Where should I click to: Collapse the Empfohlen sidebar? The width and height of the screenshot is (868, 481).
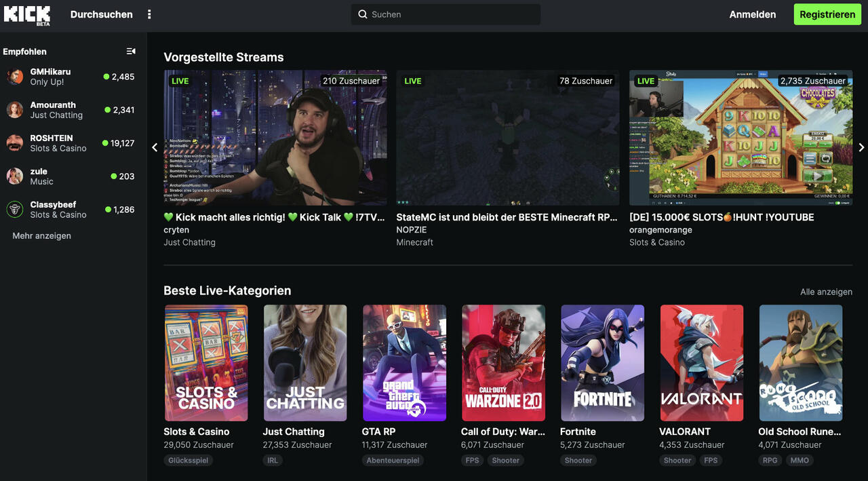[131, 52]
